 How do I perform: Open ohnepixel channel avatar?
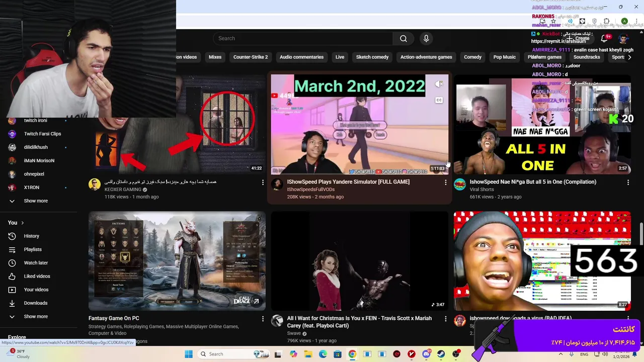[x=12, y=174]
